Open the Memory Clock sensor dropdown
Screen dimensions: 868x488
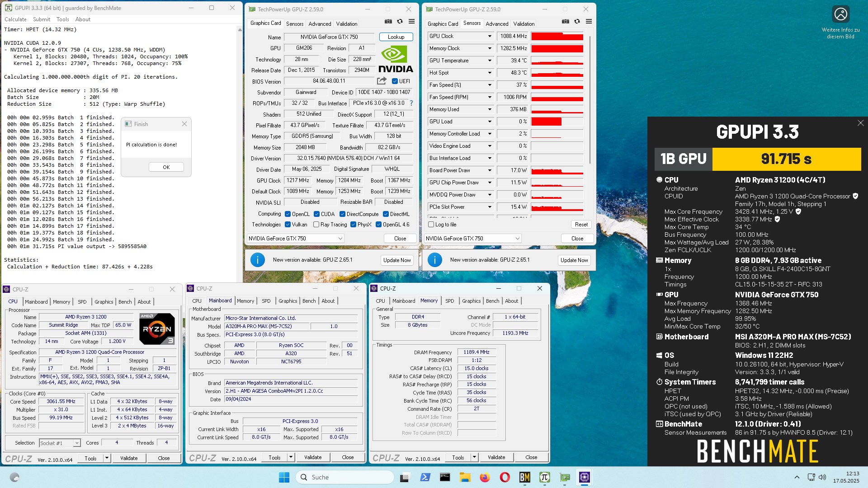[x=489, y=48]
